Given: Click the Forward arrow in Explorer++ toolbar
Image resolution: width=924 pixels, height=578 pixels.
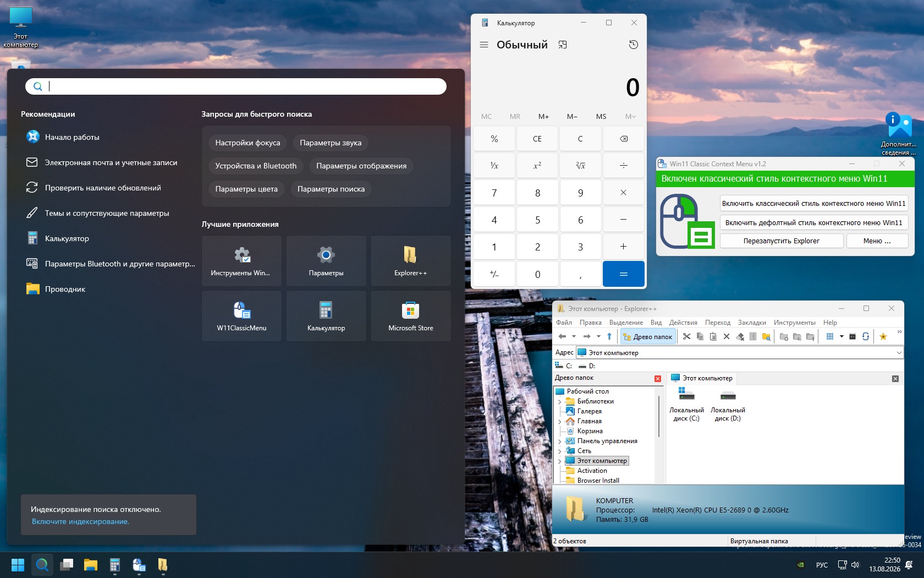Looking at the screenshot, I should (587, 336).
